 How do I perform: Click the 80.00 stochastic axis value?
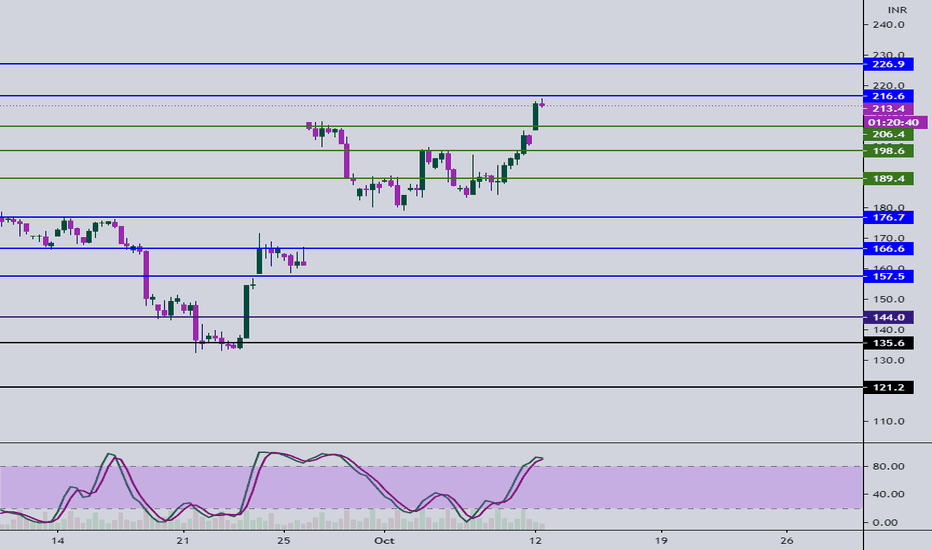[889, 466]
